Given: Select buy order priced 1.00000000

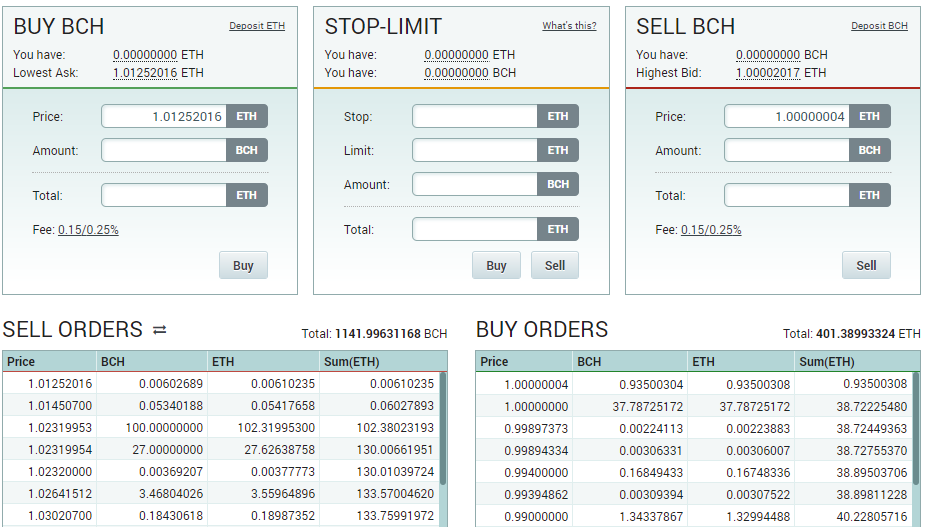Looking at the screenshot, I should [x=694, y=406].
